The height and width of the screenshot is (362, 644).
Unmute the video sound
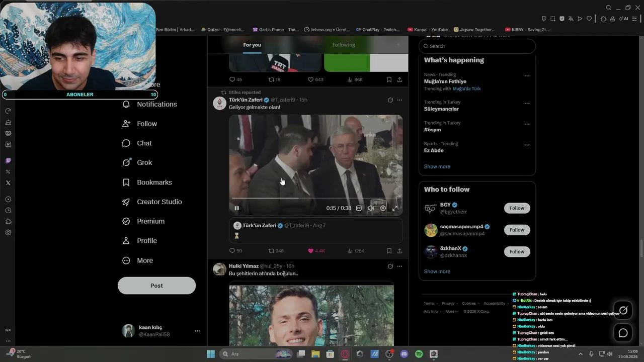(x=371, y=208)
